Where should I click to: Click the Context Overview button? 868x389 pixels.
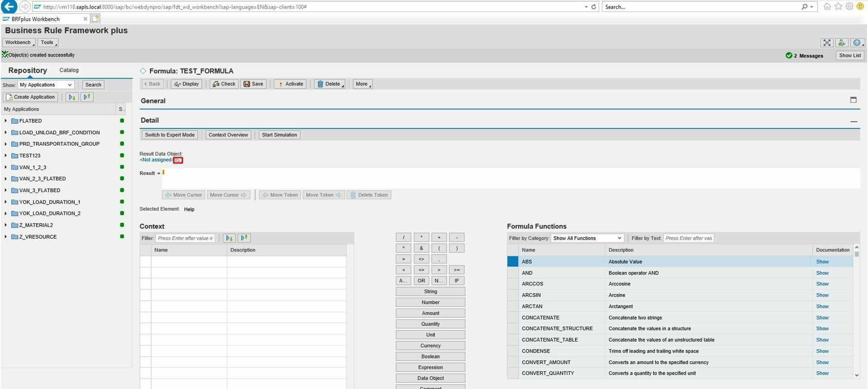228,135
